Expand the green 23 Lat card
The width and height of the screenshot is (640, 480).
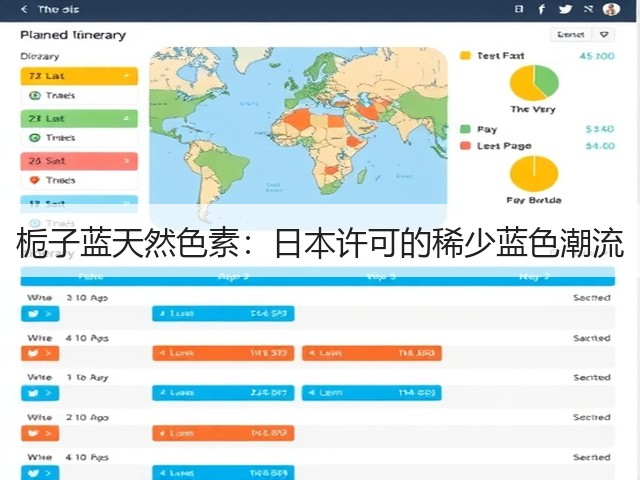click(x=79, y=118)
